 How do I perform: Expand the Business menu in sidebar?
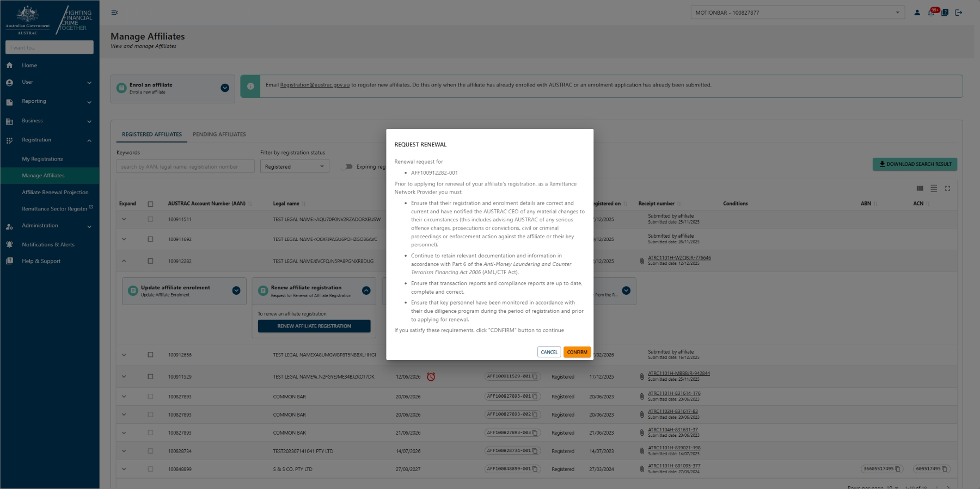50,121
